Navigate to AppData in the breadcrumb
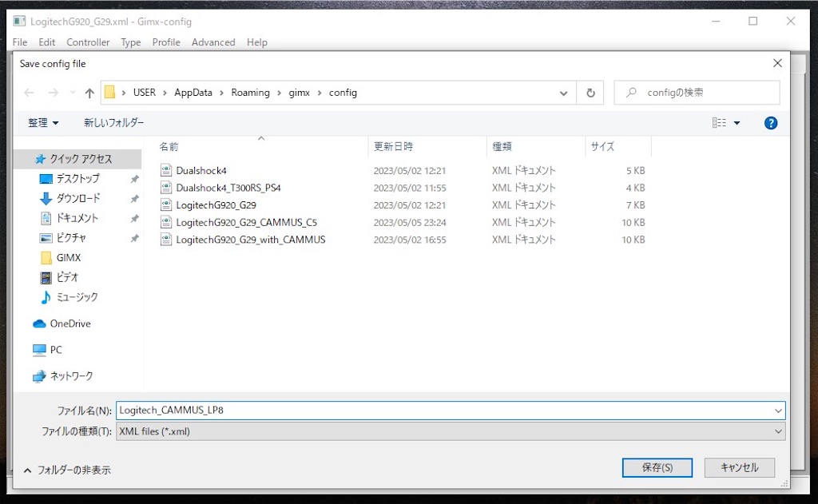Viewport: 818px width, 504px height. (x=193, y=93)
